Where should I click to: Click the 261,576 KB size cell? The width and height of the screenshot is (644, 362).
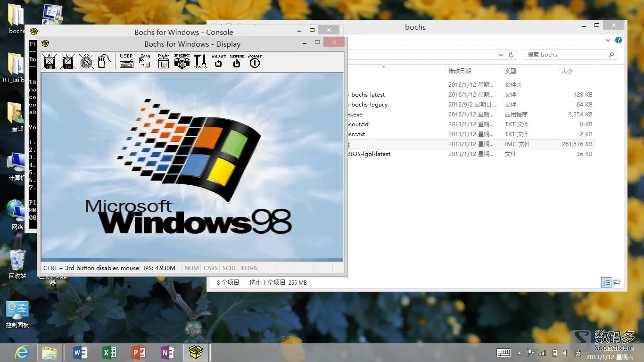click(x=577, y=144)
